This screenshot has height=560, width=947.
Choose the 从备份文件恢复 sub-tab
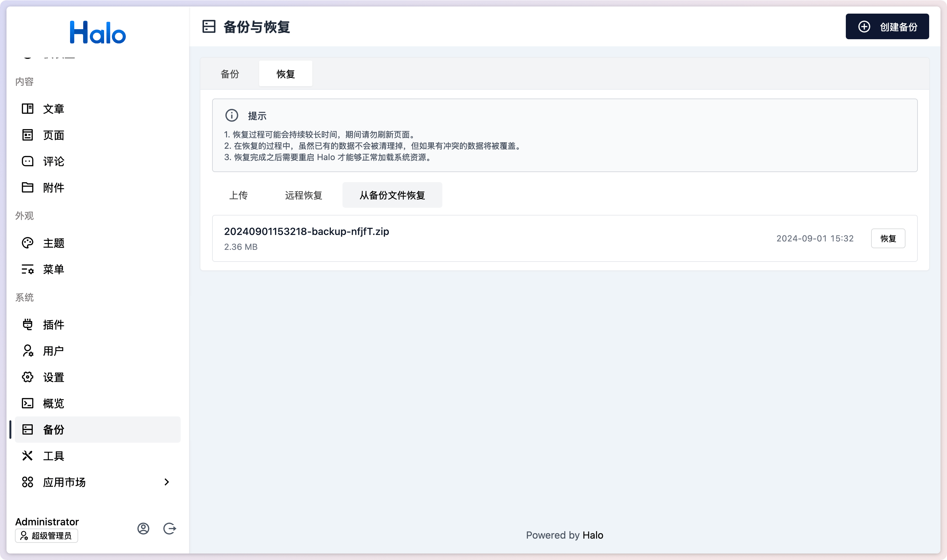pyautogui.click(x=392, y=195)
